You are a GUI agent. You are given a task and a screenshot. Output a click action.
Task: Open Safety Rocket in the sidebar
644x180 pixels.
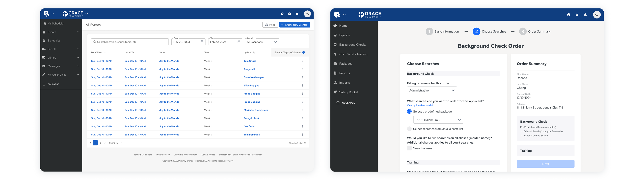pos(348,92)
